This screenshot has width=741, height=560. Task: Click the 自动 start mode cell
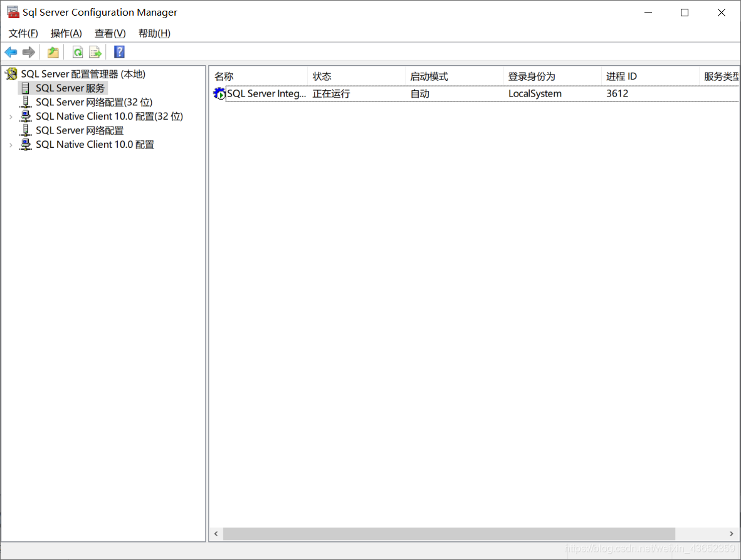pos(419,93)
